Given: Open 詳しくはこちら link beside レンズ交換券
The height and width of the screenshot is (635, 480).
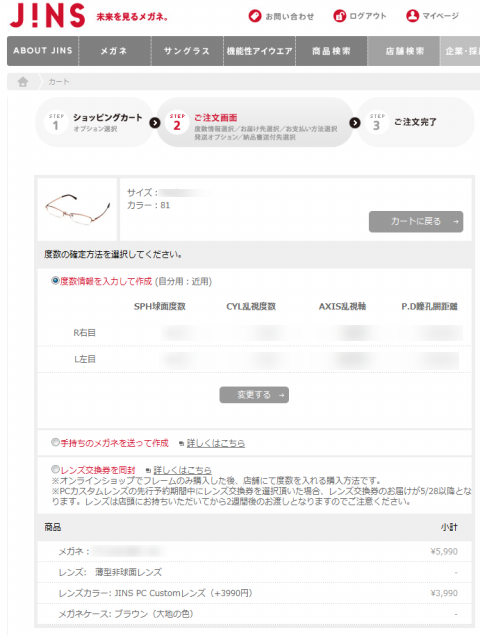Looking at the screenshot, I should tap(182, 470).
